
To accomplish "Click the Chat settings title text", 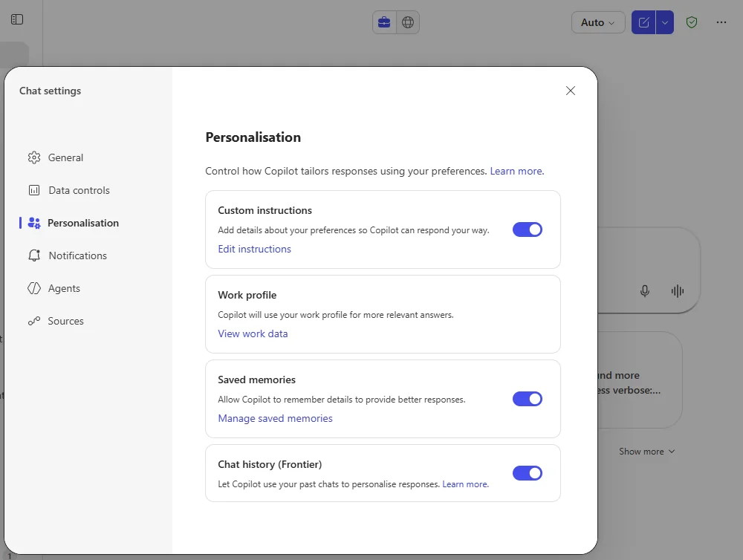I will 51,91.
